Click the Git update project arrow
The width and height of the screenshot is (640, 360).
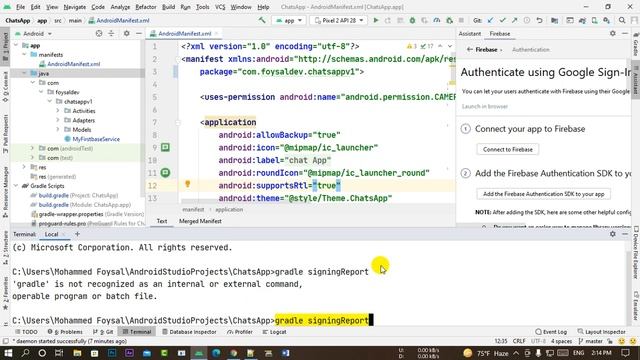tap(490, 20)
